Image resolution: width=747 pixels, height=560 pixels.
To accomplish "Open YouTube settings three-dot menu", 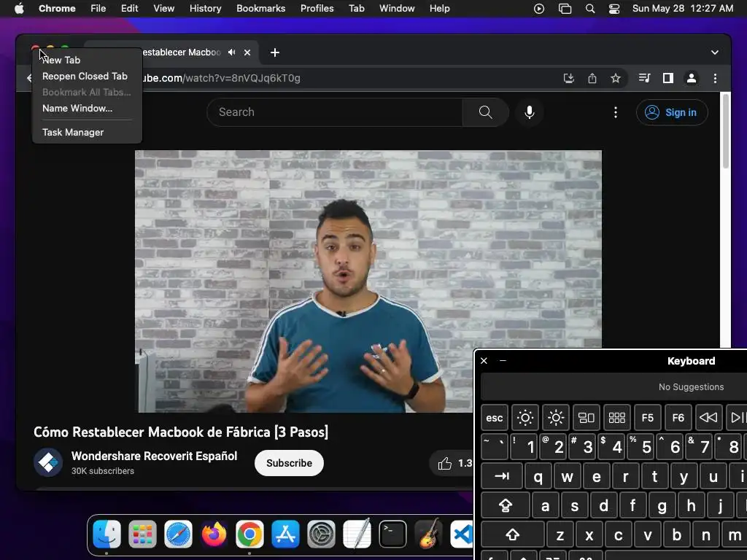I will [x=616, y=112].
